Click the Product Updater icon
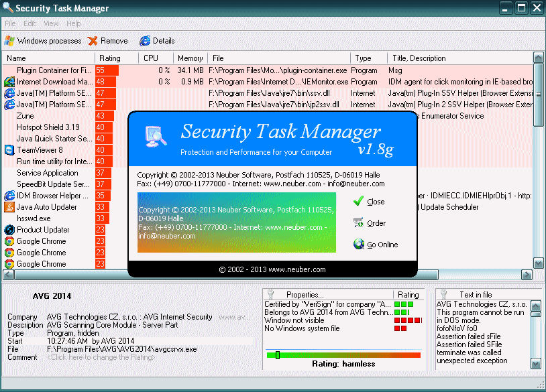The image size is (546, 392). pos(9,230)
